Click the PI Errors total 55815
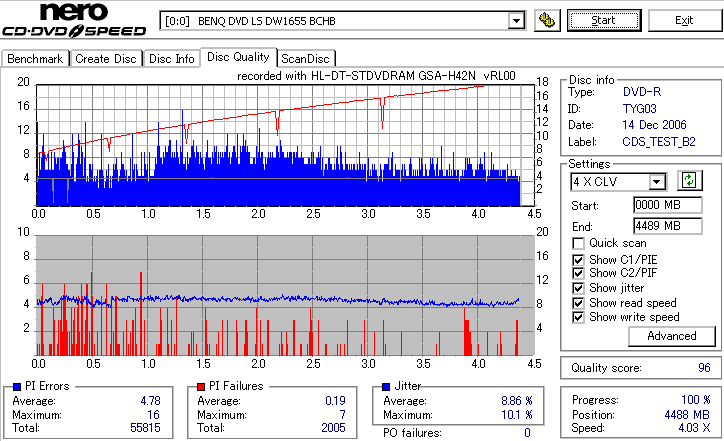724x441 pixels. [145, 428]
